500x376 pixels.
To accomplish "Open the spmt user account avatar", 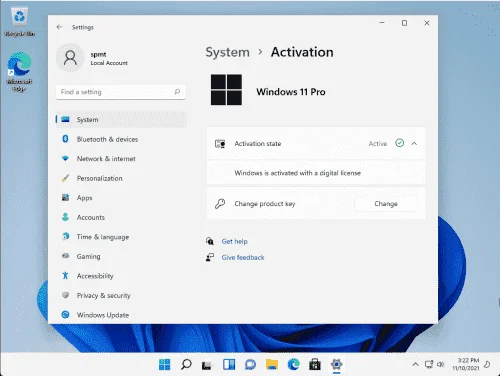I will (70, 58).
